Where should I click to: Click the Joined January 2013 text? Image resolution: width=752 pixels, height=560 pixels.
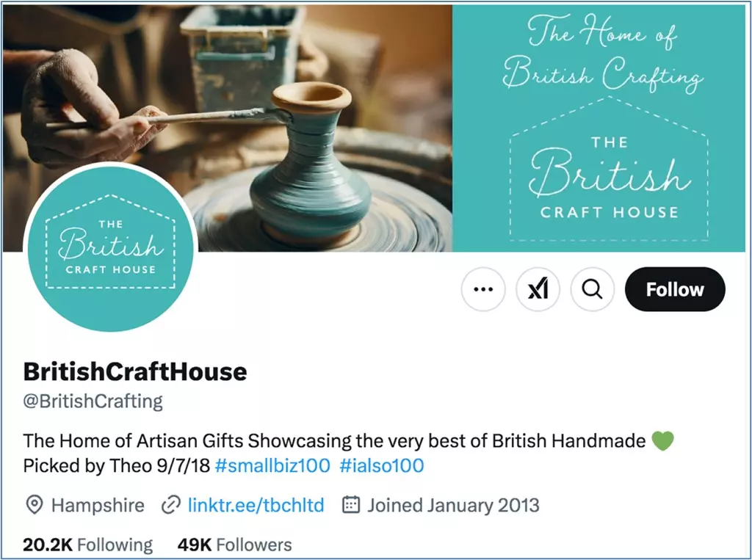click(x=453, y=506)
